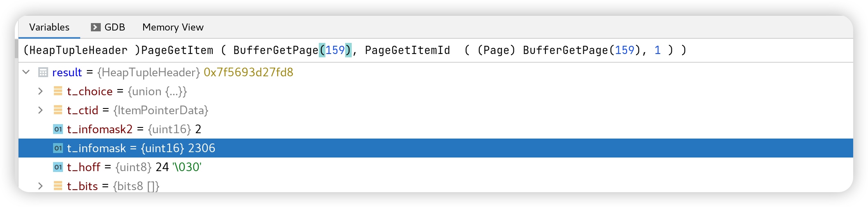Click the result address 0x7f5693d27fd8
868x207 pixels.
pyautogui.click(x=248, y=72)
